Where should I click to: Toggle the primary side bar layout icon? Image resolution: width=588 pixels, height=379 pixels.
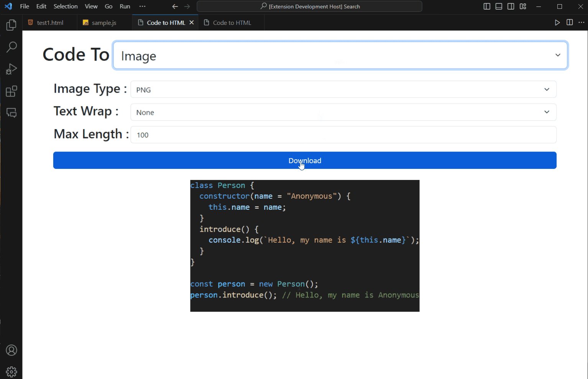[487, 7]
